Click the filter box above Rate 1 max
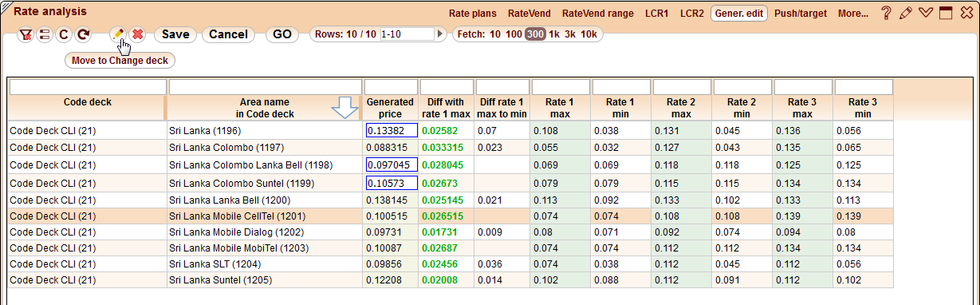This screenshot has height=305, width=980. tap(560, 87)
